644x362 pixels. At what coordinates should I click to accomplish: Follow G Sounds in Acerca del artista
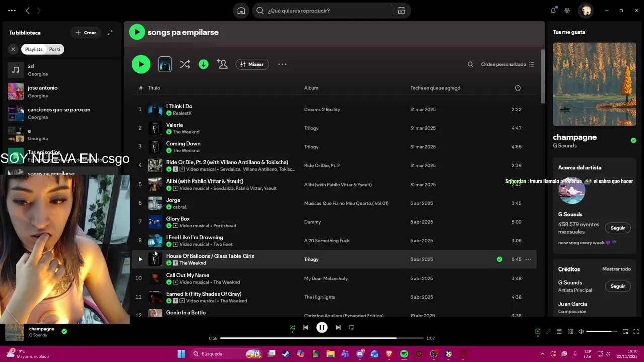click(618, 228)
